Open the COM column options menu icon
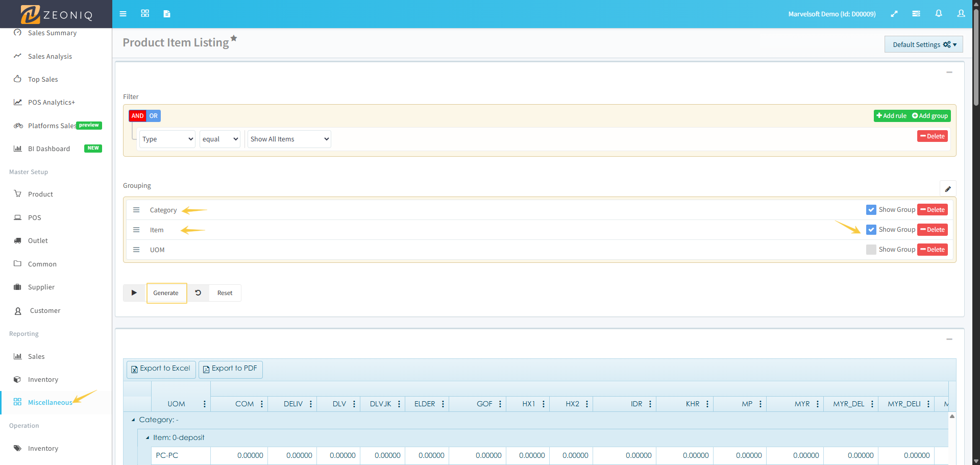 [262, 404]
